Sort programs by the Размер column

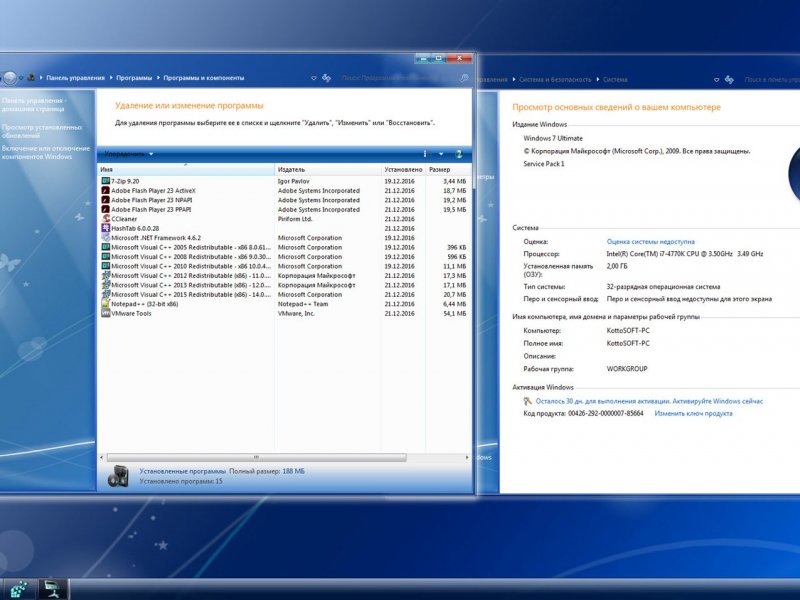447,169
